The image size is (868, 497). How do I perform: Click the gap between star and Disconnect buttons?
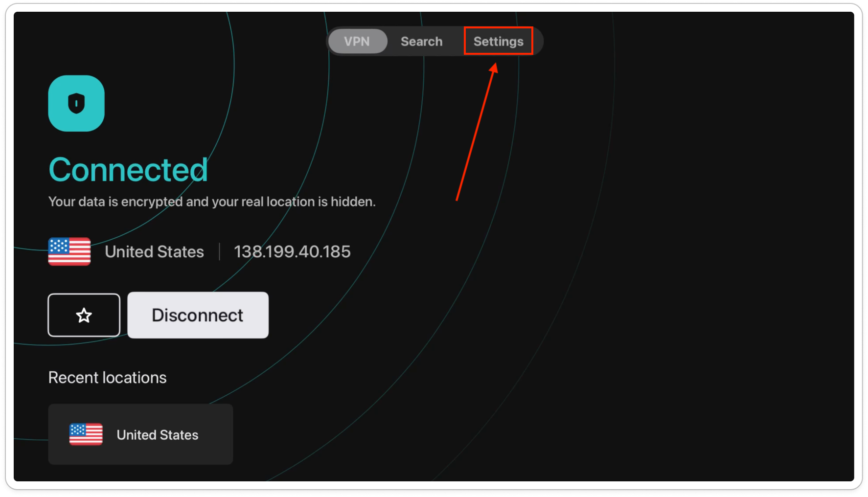124,315
